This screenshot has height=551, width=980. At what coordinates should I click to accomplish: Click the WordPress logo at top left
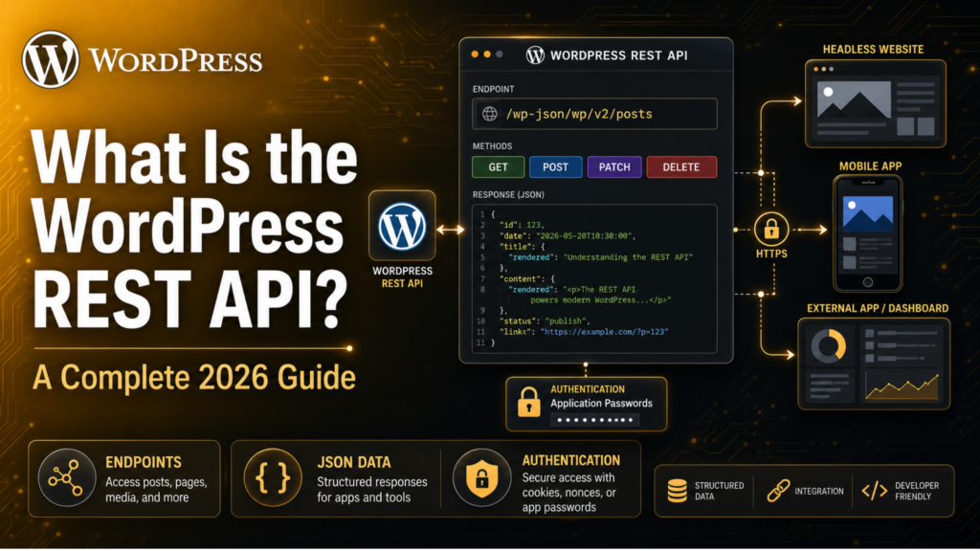click(51, 59)
